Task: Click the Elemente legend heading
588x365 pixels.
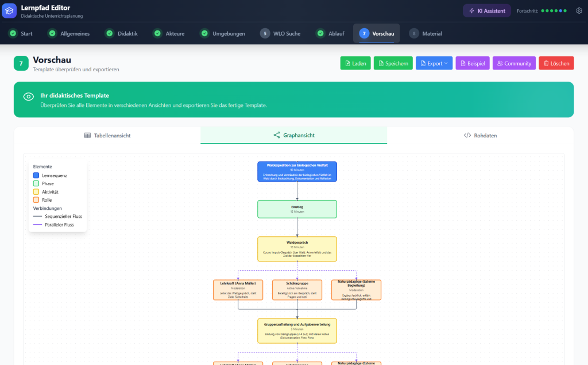Action: click(42, 167)
